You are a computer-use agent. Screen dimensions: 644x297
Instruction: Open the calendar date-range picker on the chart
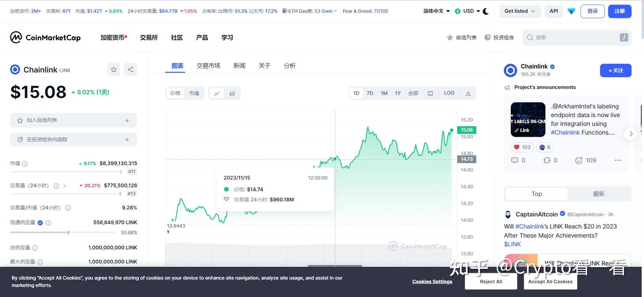[x=430, y=93]
